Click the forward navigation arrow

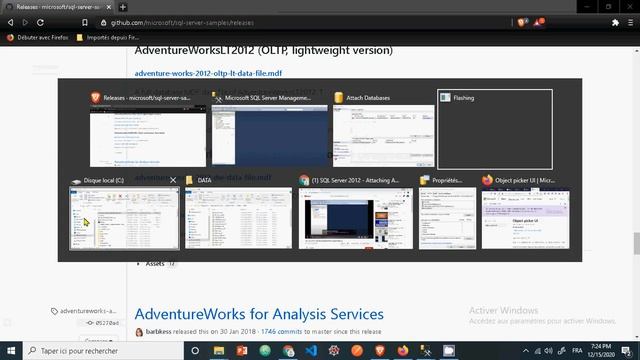coord(25,23)
